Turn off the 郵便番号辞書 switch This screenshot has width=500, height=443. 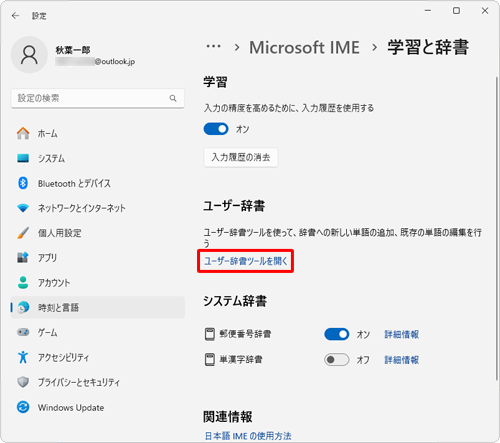(x=337, y=334)
